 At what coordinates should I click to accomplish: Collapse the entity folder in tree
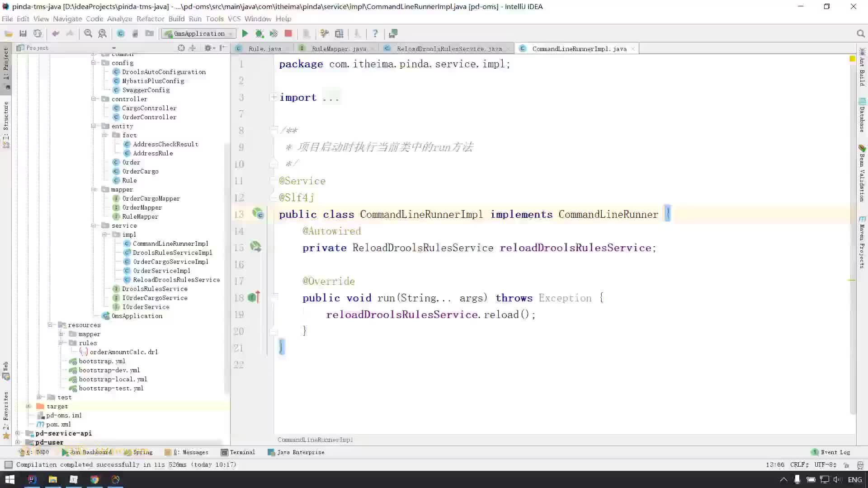[x=94, y=126]
